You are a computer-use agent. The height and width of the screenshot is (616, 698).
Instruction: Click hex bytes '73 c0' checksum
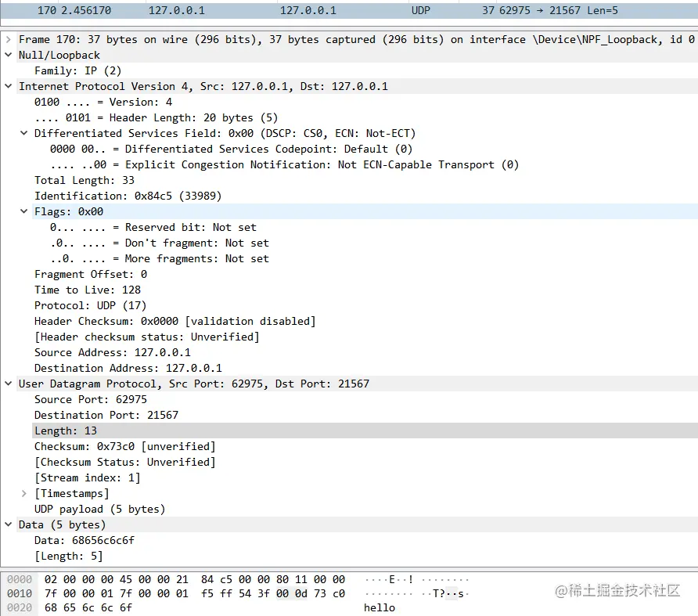(329, 594)
